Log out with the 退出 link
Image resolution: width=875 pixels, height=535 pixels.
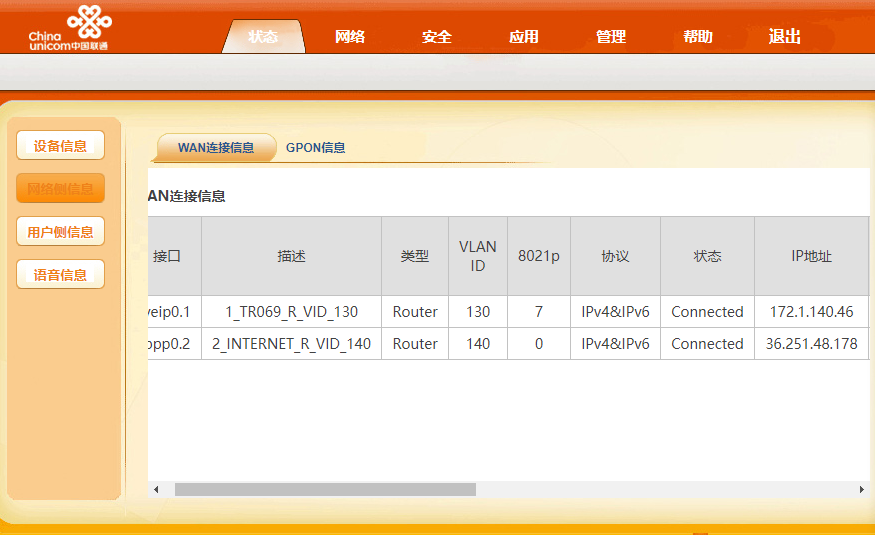[785, 37]
